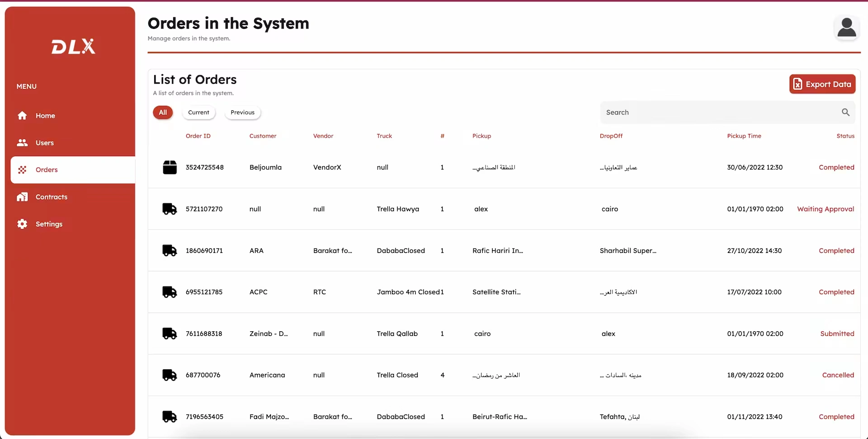Click the package icon for order 3524725548
The width and height of the screenshot is (868, 439).
(170, 167)
